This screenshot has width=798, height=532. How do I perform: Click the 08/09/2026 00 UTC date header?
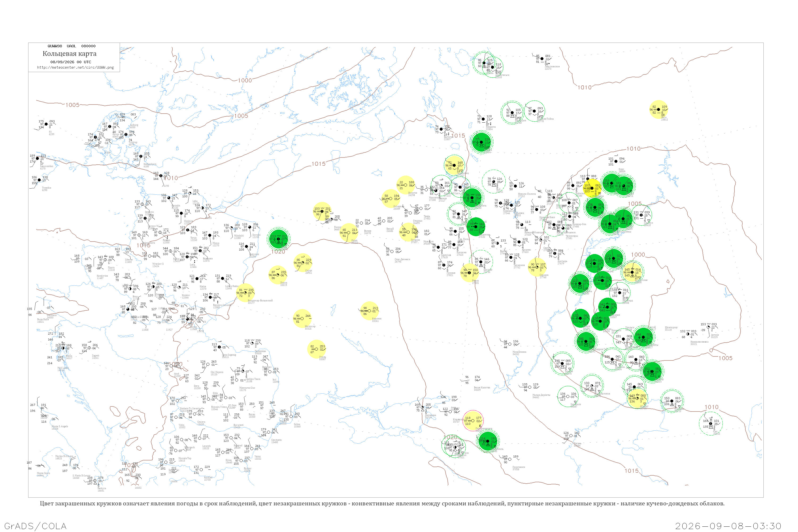(x=70, y=62)
